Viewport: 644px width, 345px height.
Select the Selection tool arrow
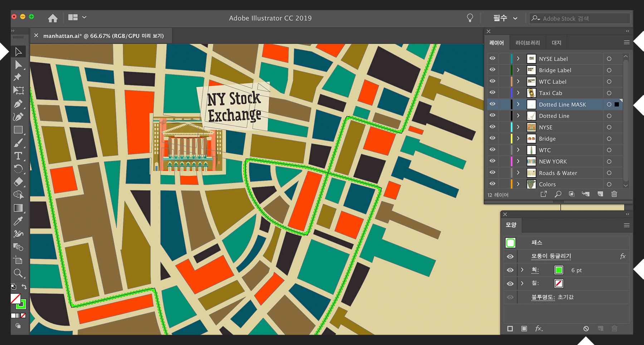[18, 52]
